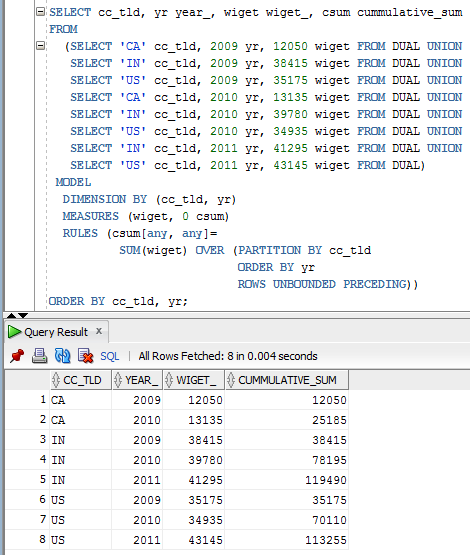
Task: Click cumulative sum cell 119490
Action: 287,480
